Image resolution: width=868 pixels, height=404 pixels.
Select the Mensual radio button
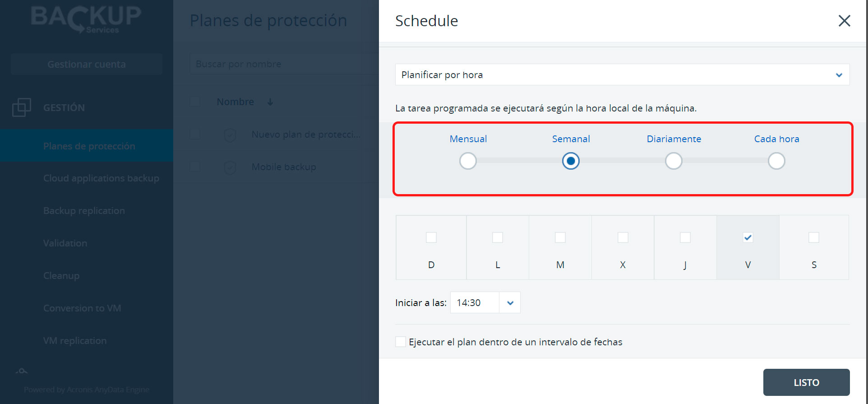468,161
